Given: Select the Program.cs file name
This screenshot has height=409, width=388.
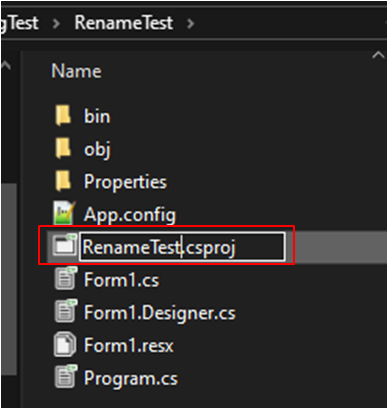Looking at the screenshot, I should pyautogui.click(x=131, y=379).
